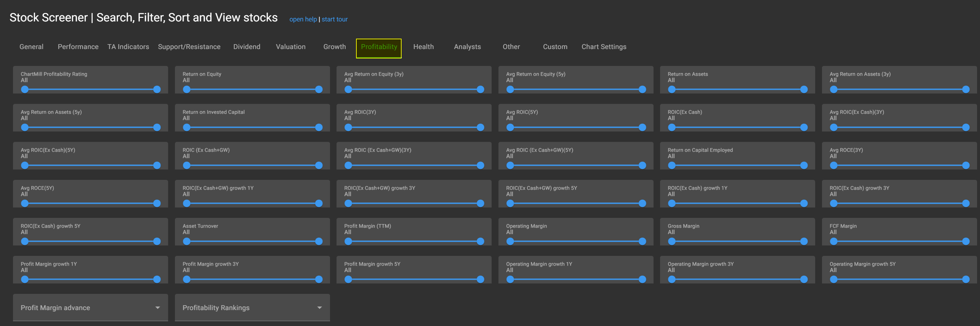Viewport: 980px width, 326px height.
Task: Open the Growth tab
Action: tap(334, 47)
